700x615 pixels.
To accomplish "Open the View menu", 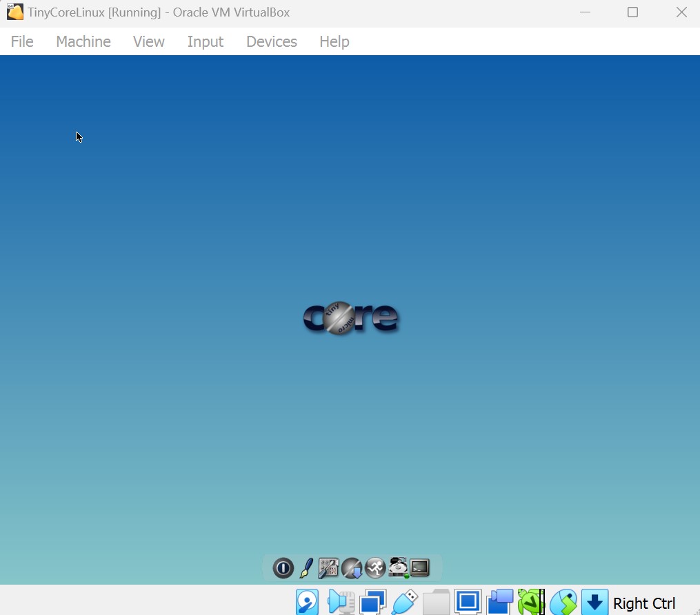I will 149,41.
